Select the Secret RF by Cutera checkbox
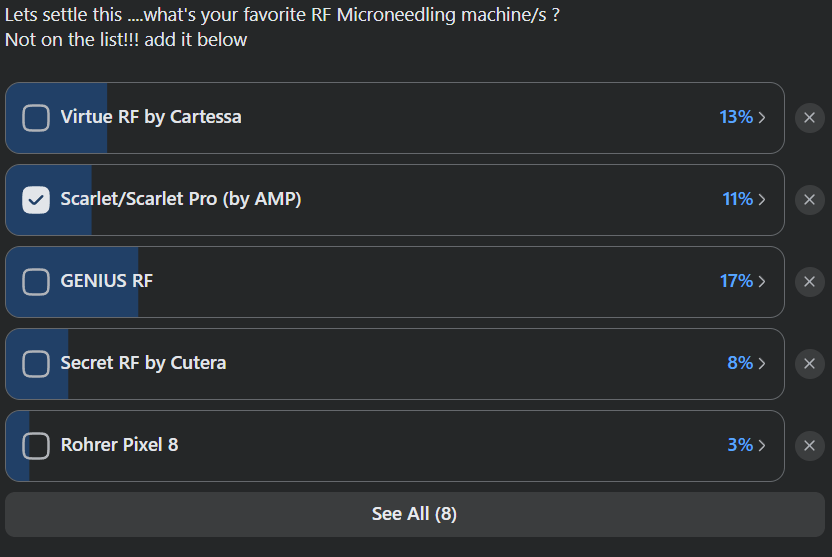Viewport: 832px width, 557px height. [x=36, y=364]
